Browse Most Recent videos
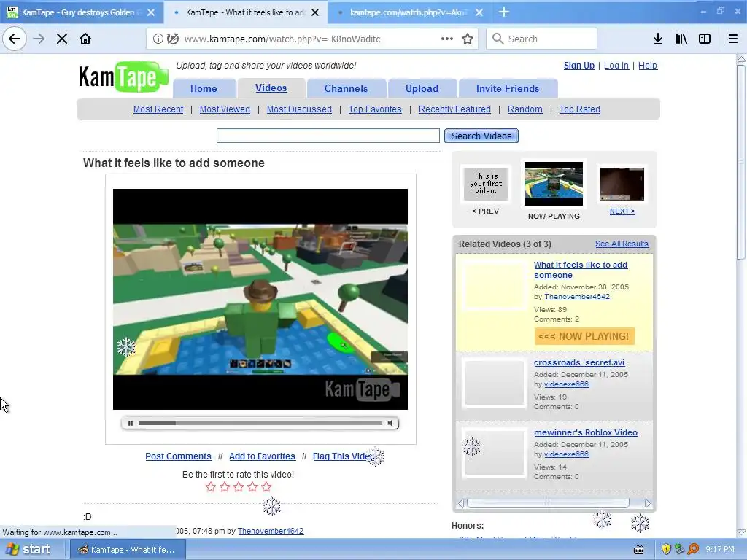The height and width of the screenshot is (560, 747). [x=158, y=109]
